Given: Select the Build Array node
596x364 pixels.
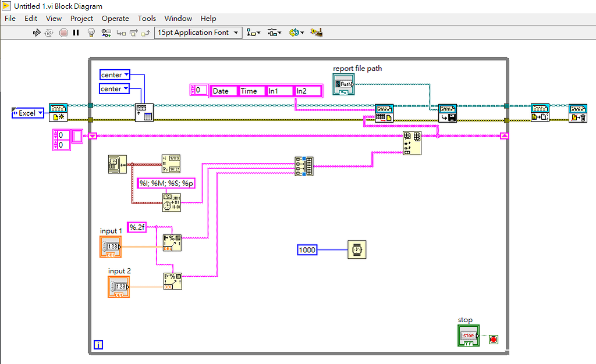Looking at the screenshot, I should tap(304, 166).
